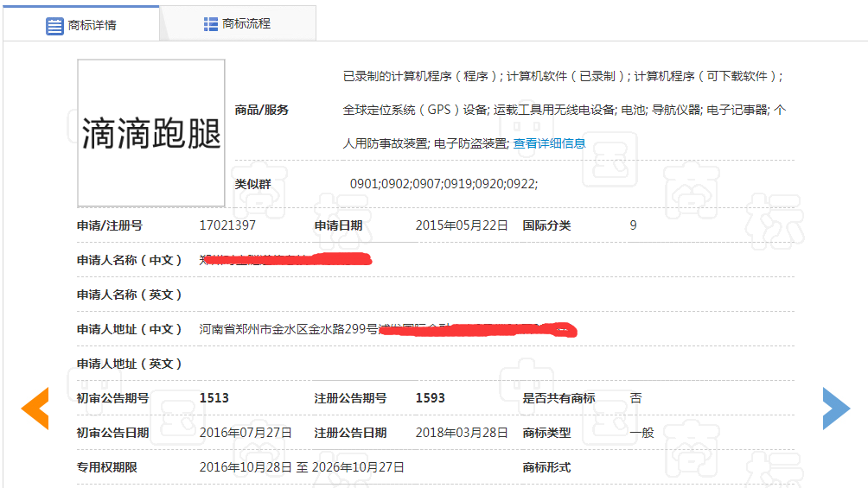The height and width of the screenshot is (488, 868).
Task: Click the grid icon on 商标流程 tab
Action: [x=211, y=24]
